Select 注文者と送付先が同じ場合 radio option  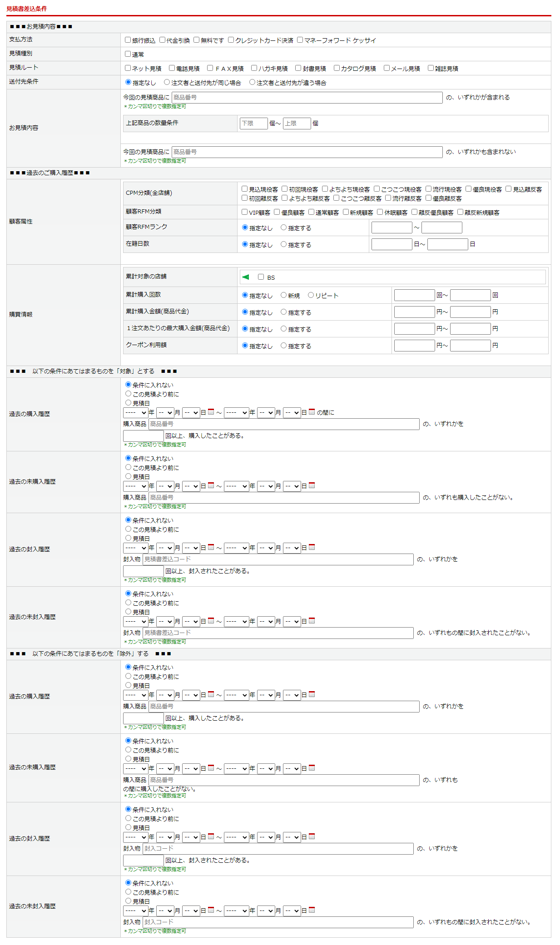click(x=167, y=82)
